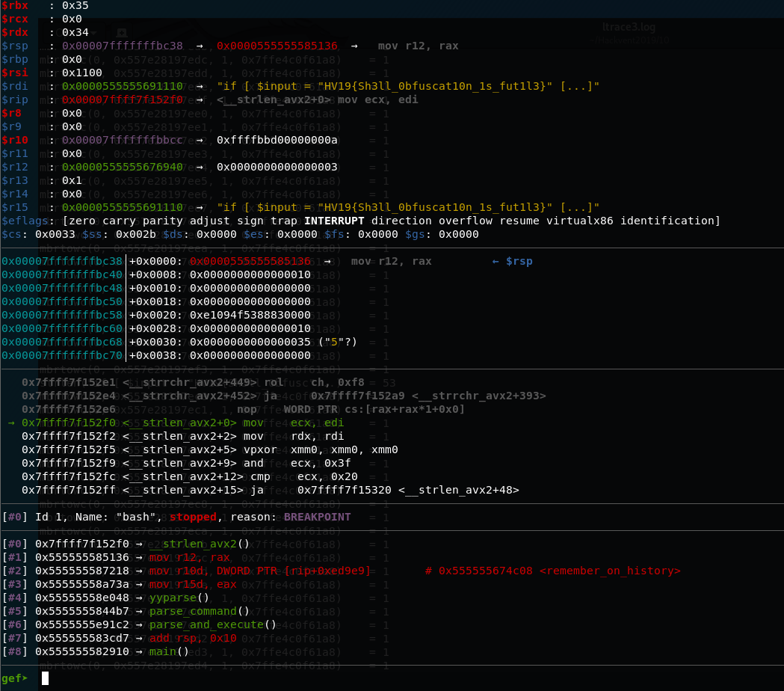The image size is (784, 691).
Task: Click the INTERRUPT flag in eflags
Action: point(334,221)
